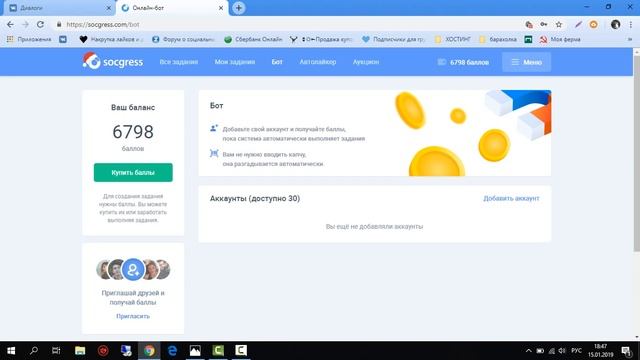Open the 'Моя ферма' bookmark
This screenshot has width=640, height=360.
click(560, 39)
